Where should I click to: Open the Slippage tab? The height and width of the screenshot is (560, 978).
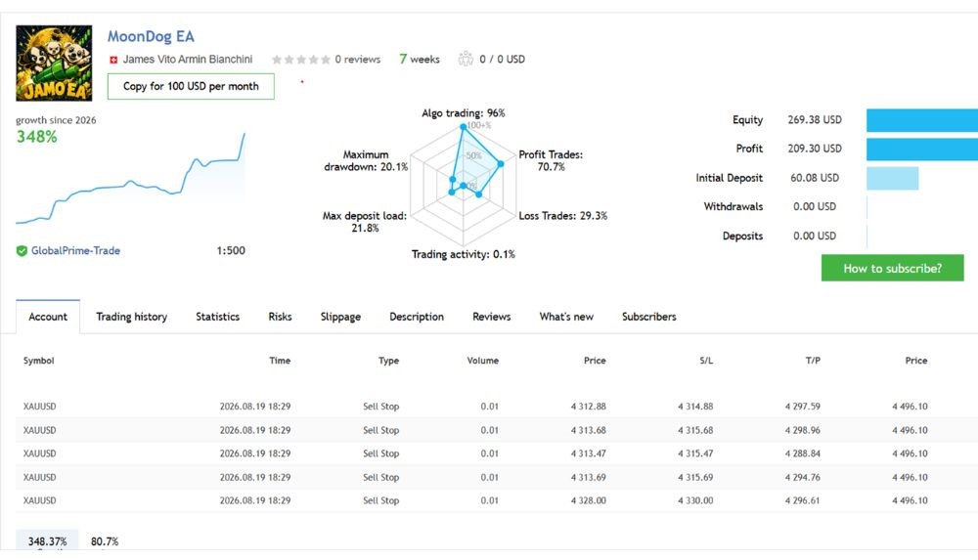coord(340,317)
